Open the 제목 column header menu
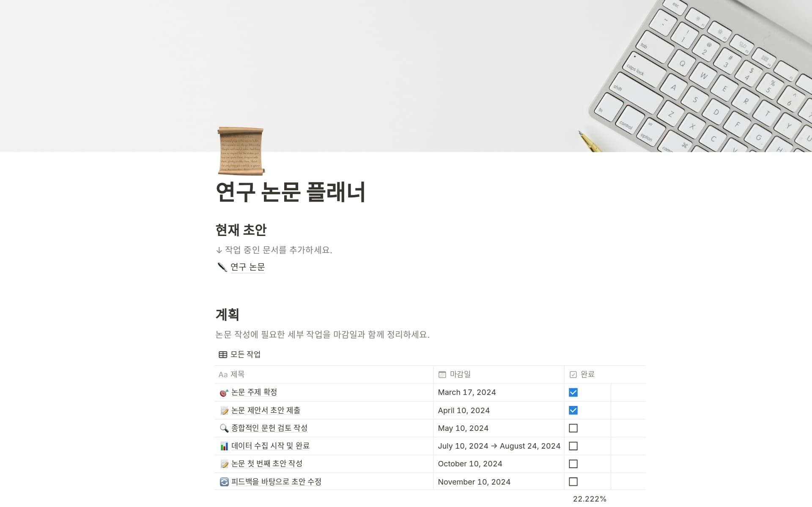Image resolution: width=812 pixels, height=507 pixels. click(237, 374)
